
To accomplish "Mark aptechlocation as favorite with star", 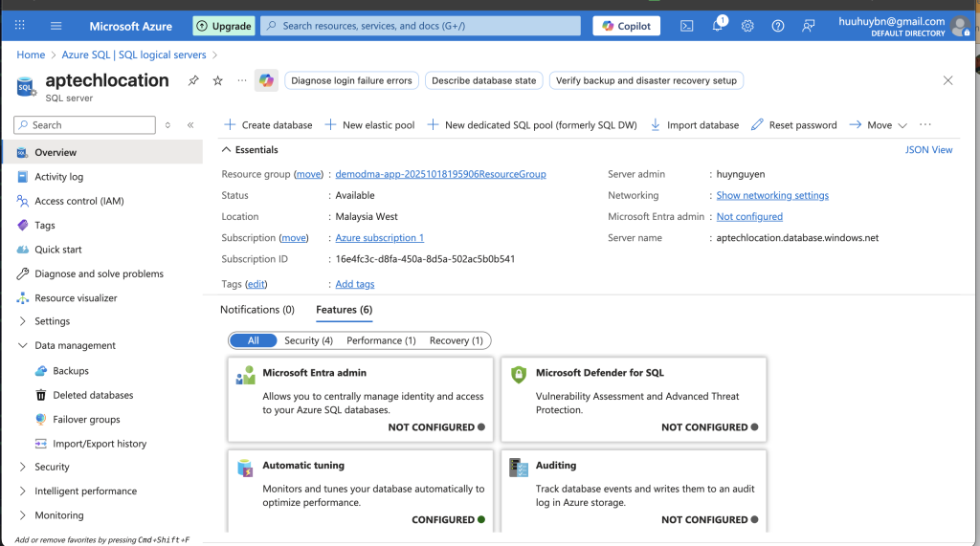I will click(217, 81).
